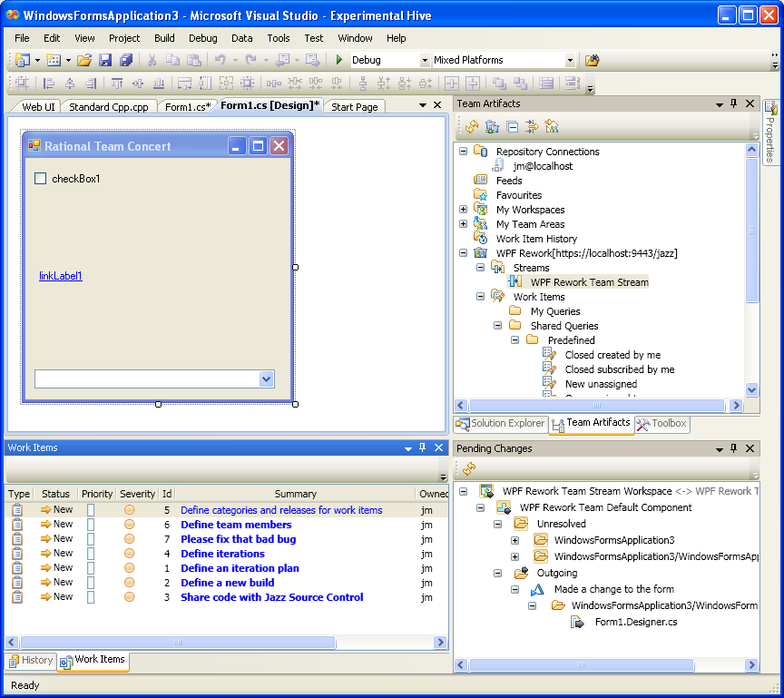Click linkLabel1 on the form
The width and height of the screenshot is (784, 698).
point(61,276)
